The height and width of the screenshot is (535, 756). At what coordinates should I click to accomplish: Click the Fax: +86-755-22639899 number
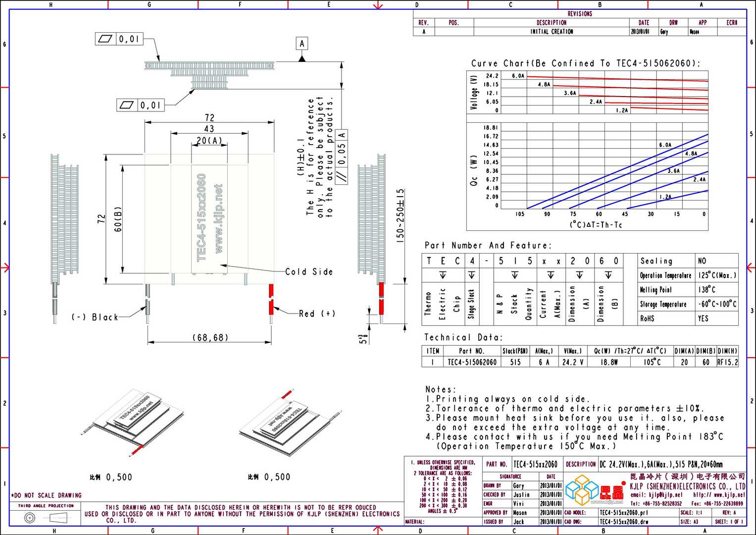[717, 503]
